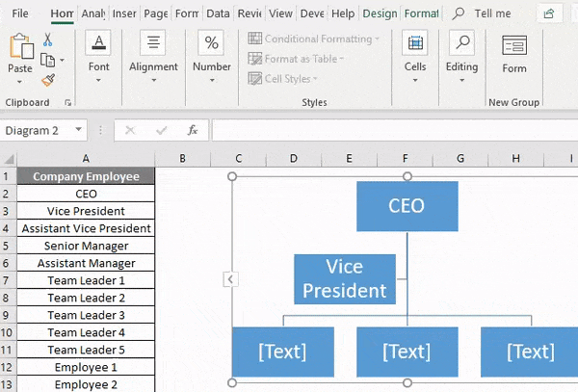Switch to the View tab
Image resolution: width=578 pixels, height=392 pixels.
(x=280, y=13)
